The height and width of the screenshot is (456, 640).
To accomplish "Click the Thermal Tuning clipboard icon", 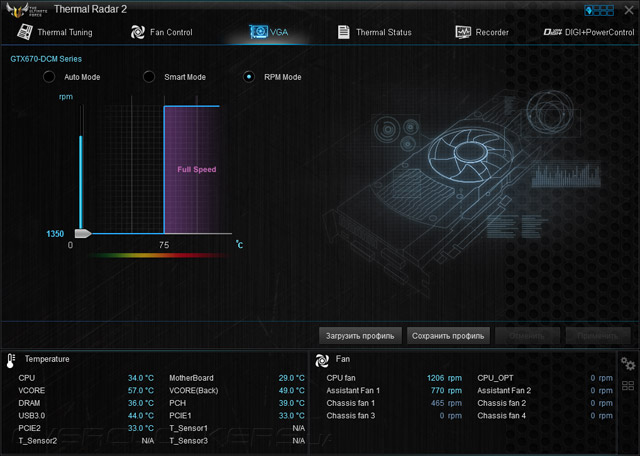I will [25, 32].
